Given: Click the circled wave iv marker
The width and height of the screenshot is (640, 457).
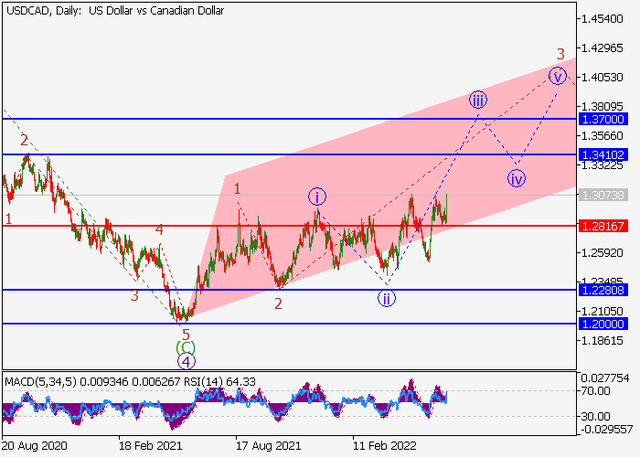Looking at the screenshot, I should [x=516, y=179].
